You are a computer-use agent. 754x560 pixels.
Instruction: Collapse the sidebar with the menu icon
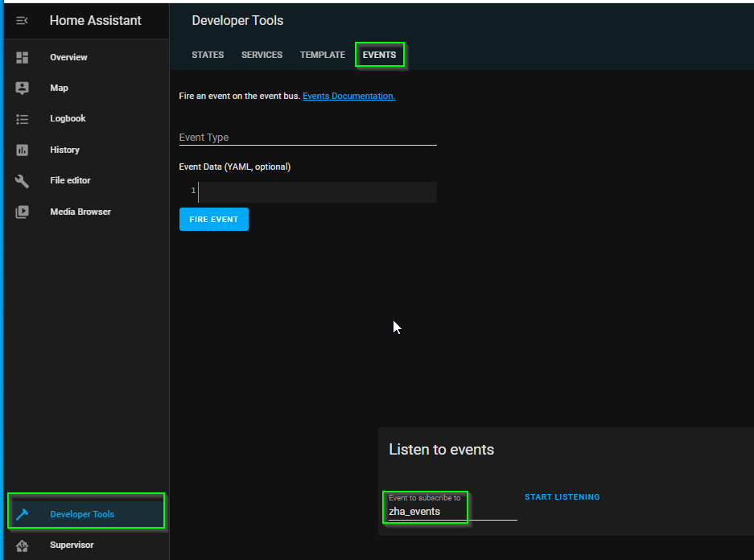click(22, 21)
